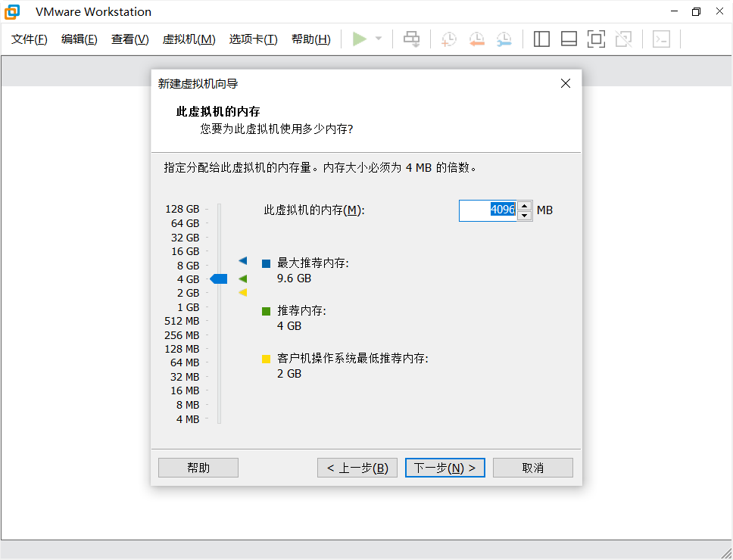Viewport: 733px width, 560px height.
Task: Open the power options dropdown arrow
Action: (379, 39)
